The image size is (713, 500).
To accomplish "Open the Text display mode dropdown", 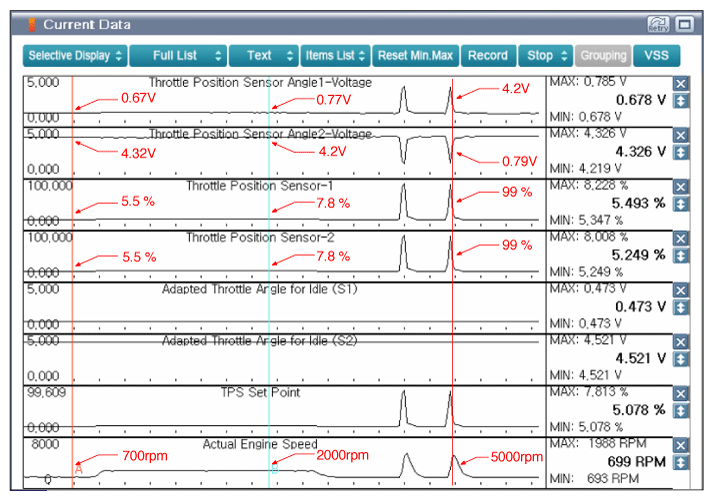I will click(x=264, y=55).
